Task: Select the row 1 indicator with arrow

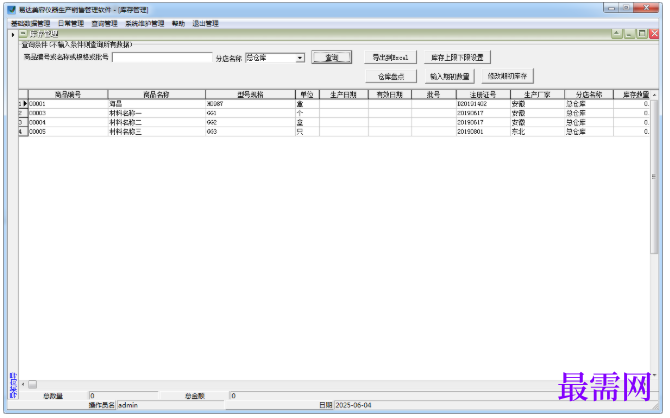Action: tap(23, 103)
